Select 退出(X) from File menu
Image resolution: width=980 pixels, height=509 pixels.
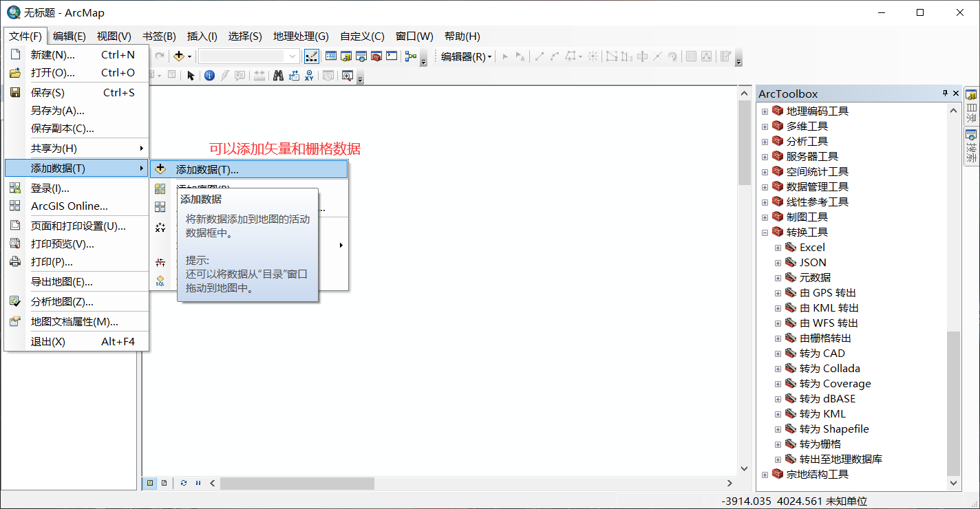tap(76, 341)
